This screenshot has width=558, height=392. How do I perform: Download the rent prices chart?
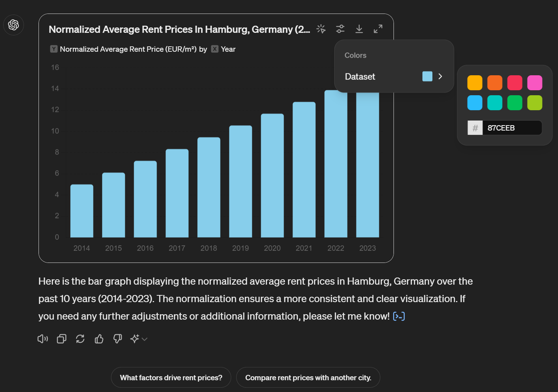point(359,29)
